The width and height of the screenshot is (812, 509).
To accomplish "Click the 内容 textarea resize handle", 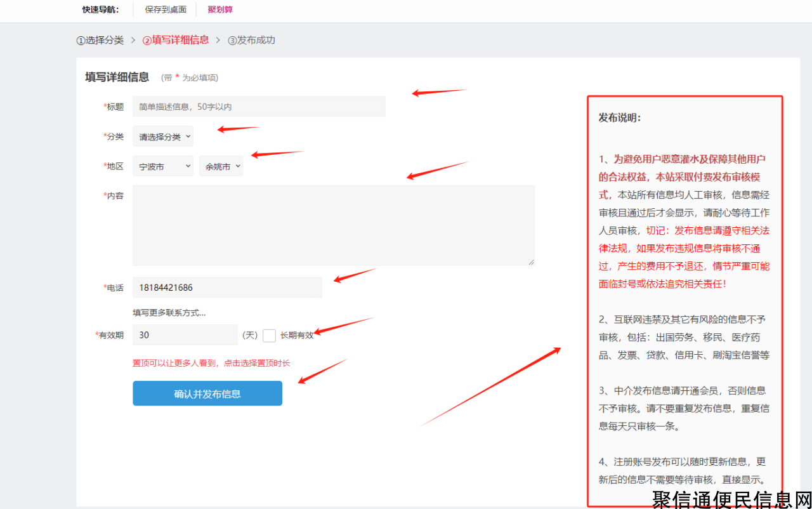I will (531, 261).
